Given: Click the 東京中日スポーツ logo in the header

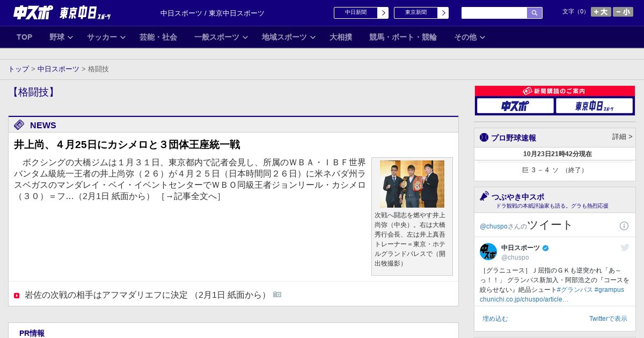Looking at the screenshot, I should coord(85,13).
